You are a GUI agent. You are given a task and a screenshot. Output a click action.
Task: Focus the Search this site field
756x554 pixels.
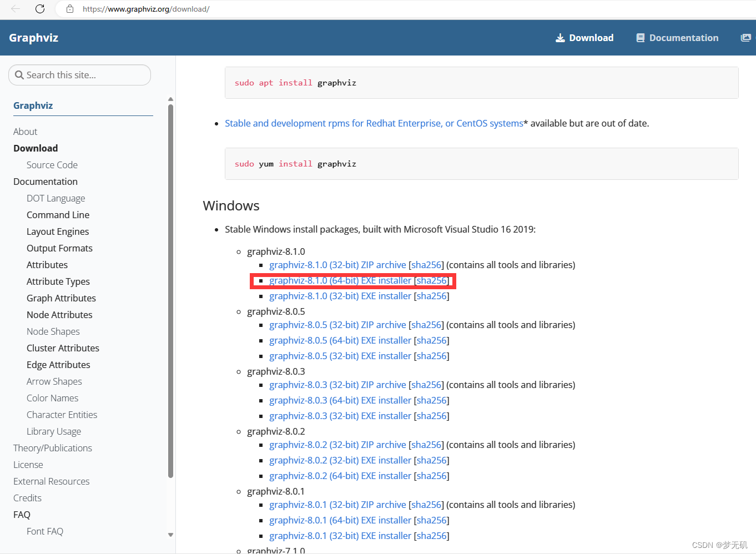79,75
